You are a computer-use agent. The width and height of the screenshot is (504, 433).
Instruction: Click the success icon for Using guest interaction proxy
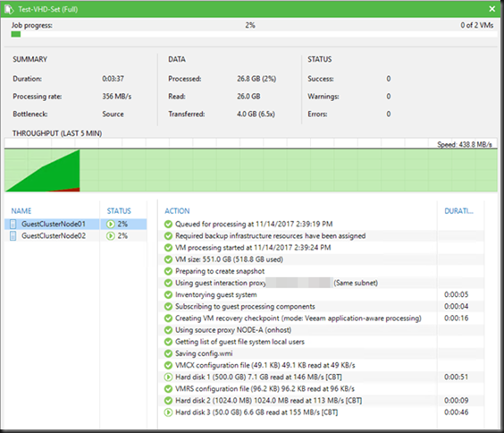(168, 283)
